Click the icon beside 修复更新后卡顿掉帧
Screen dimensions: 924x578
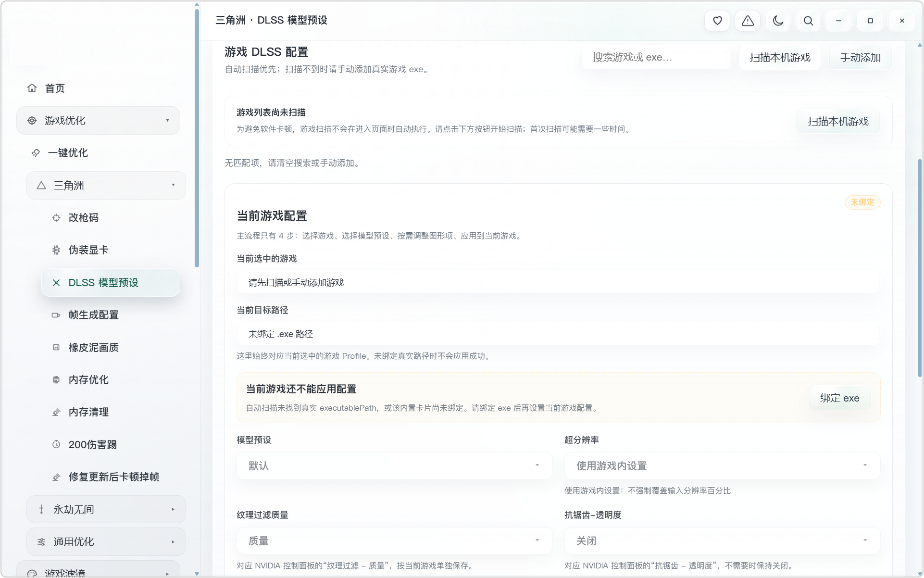coord(56,477)
